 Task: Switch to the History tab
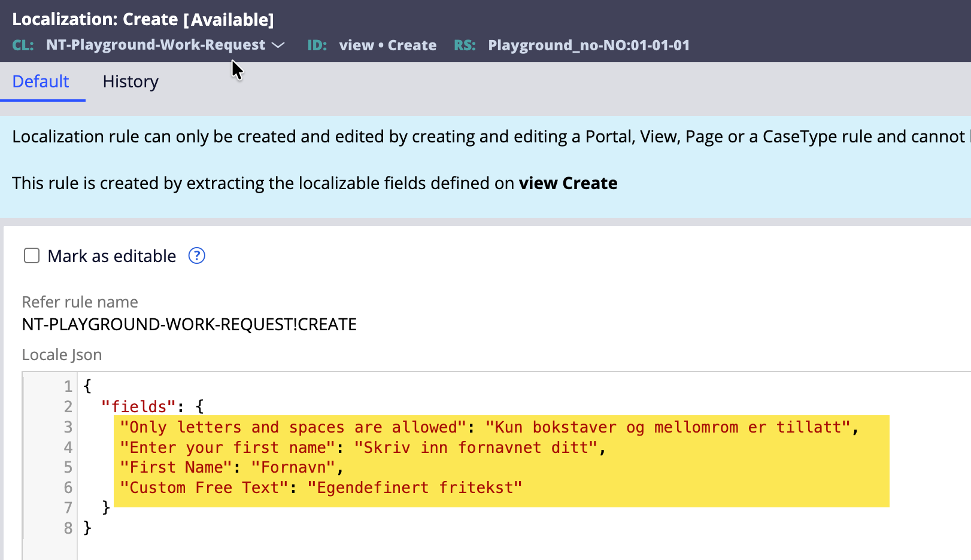pyautogui.click(x=131, y=82)
